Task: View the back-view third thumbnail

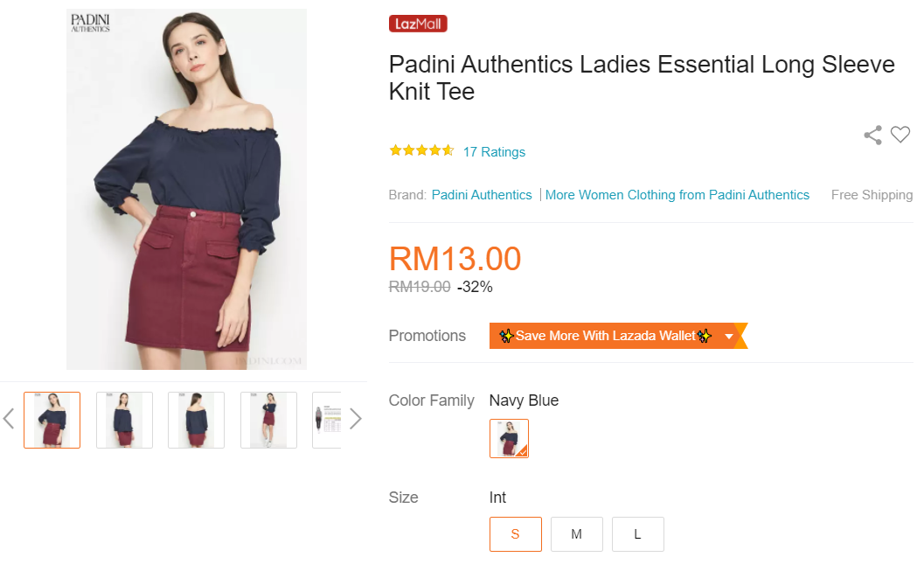Action: (x=196, y=420)
